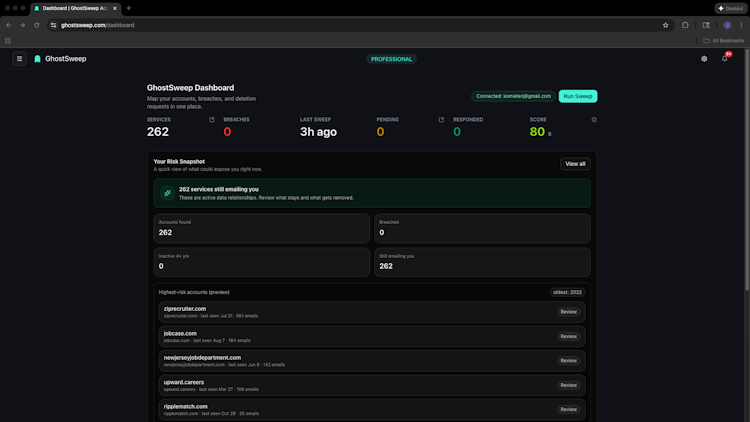750x422 pixels.
Task: Click the page vertical scrollbar
Action: coord(747,167)
